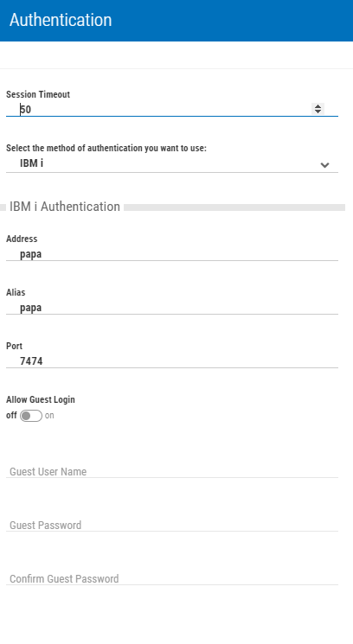Select the Port field showing 7474
Viewport: 353px width, 644px height.
tap(172, 361)
